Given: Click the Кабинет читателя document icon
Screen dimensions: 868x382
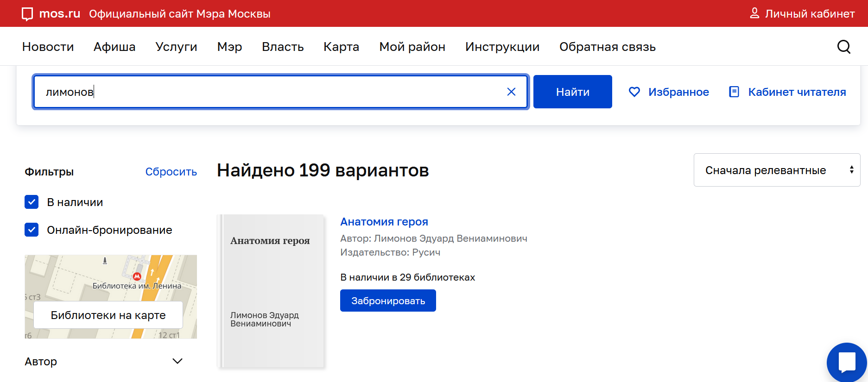Looking at the screenshot, I should tap(734, 92).
